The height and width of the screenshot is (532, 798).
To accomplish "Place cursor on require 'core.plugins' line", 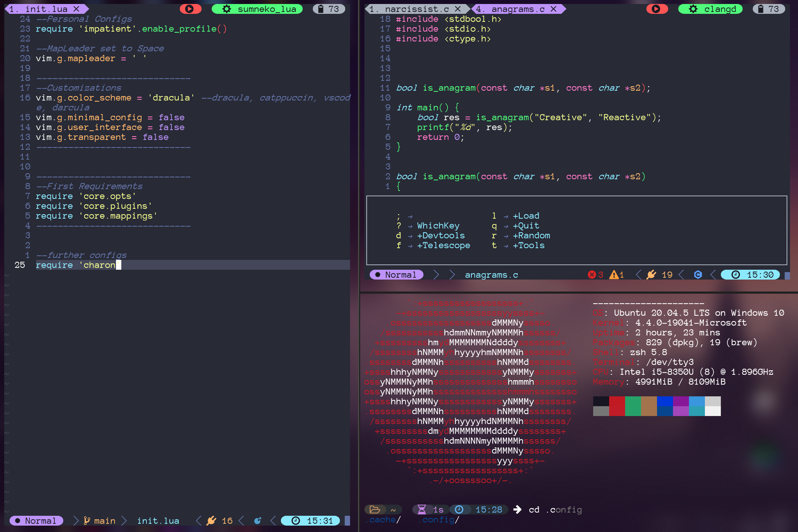I will (x=94, y=206).
